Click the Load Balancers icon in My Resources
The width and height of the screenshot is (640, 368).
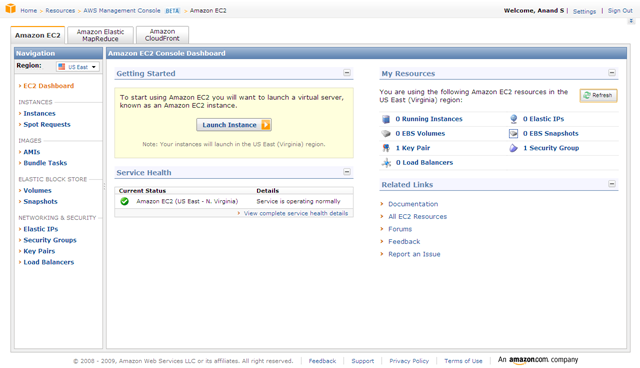(x=386, y=162)
